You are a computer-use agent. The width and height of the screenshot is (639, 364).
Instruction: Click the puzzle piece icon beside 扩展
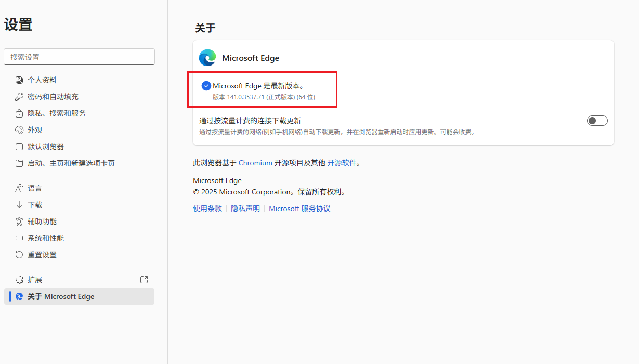coord(19,280)
